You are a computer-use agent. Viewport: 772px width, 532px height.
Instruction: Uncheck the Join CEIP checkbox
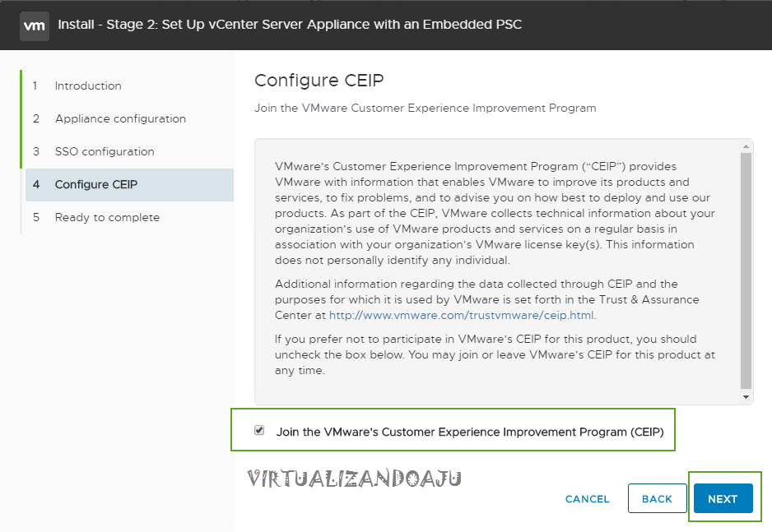pos(259,430)
